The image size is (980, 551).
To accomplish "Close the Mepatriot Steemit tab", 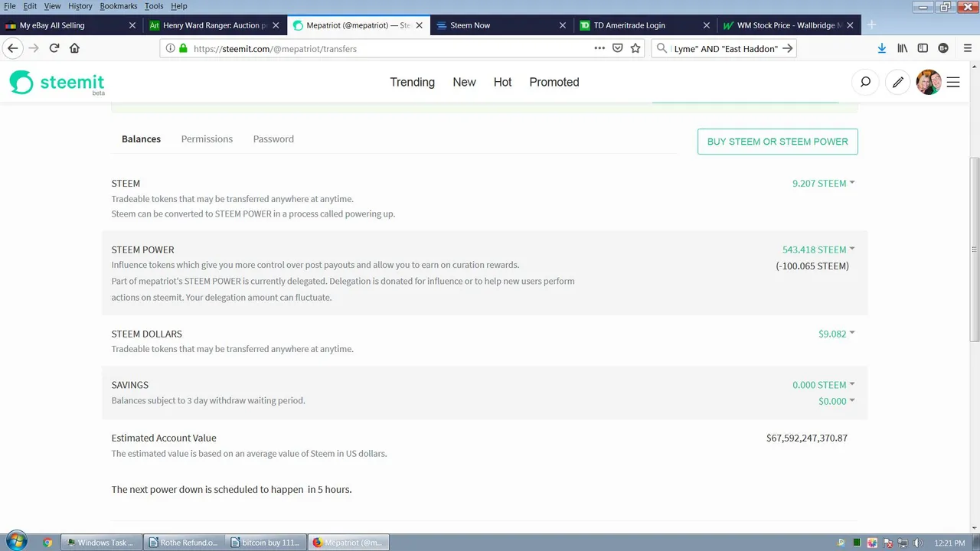I will click(x=419, y=25).
